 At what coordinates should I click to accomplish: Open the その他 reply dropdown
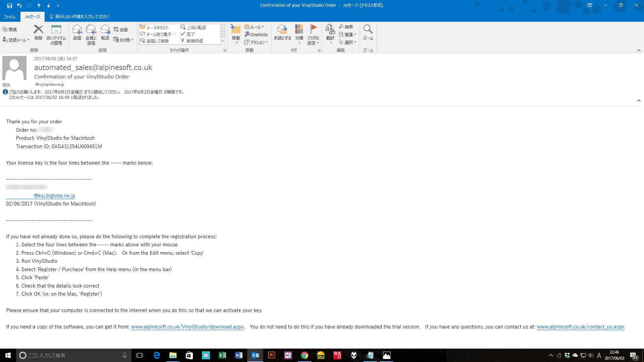123,40
